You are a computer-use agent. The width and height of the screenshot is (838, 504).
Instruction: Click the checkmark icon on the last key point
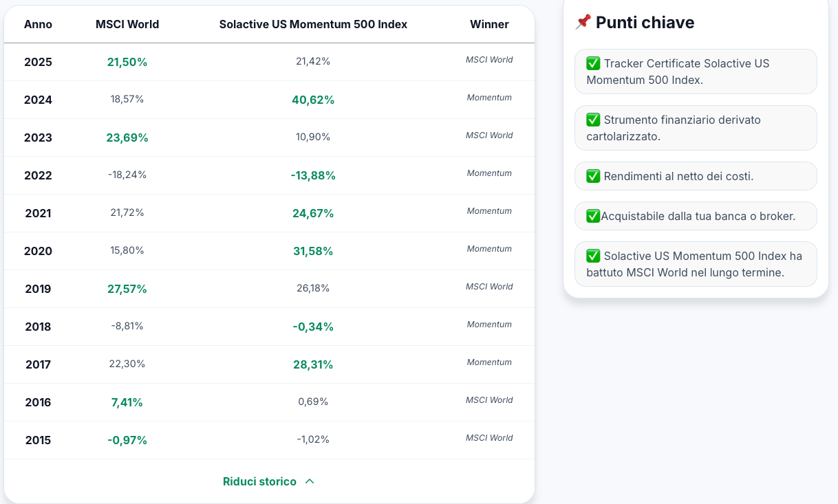pyautogui.click(x=593, y=256)
